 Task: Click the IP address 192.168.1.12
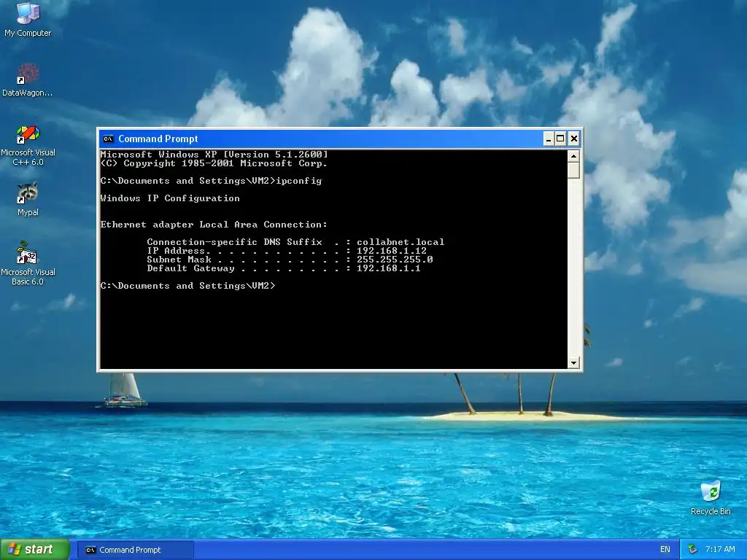[x=392, y=251]
